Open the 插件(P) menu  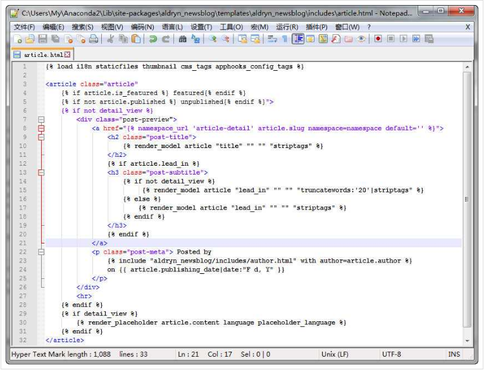click(x=317, y=27)
